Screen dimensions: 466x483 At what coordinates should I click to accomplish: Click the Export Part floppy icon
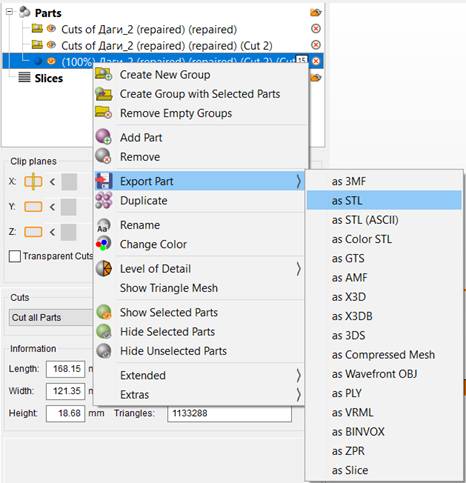click(104, 181)
